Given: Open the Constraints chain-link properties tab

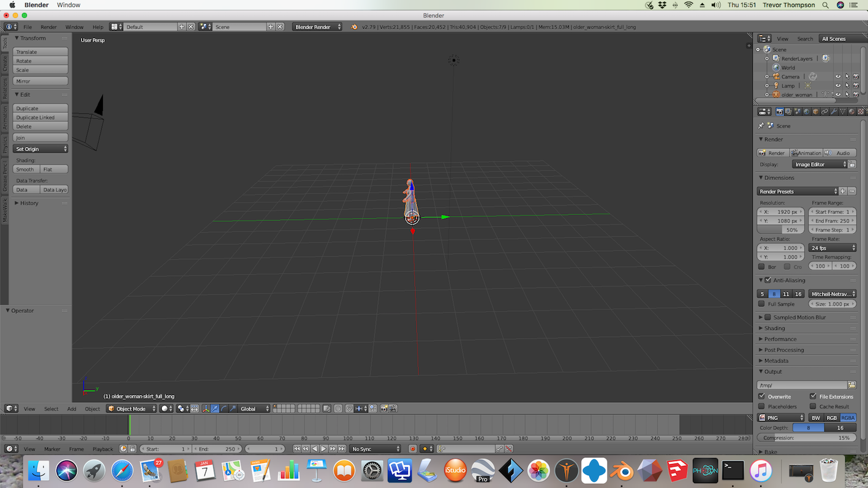Looking at the screenshot, I should (825, 111).
